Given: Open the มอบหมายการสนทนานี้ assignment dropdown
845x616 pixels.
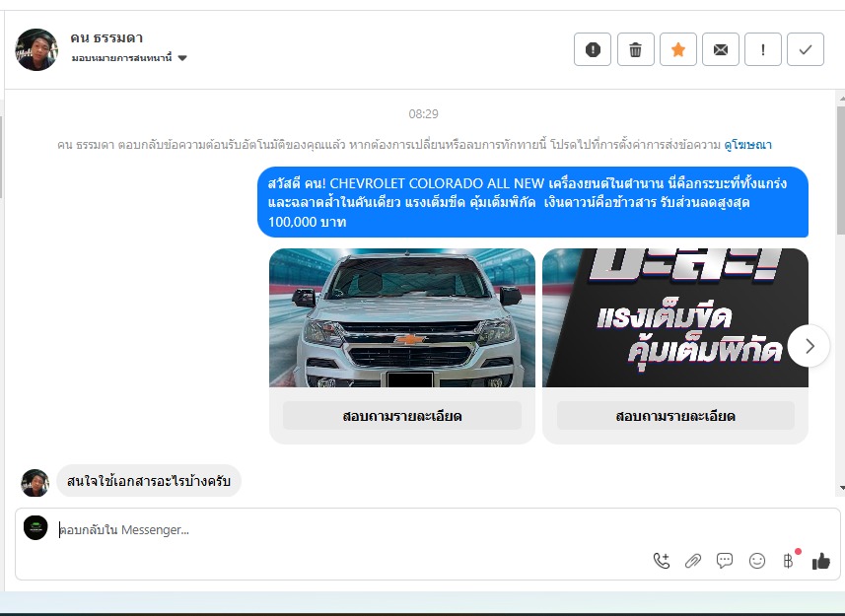Looking at the screenshot, I should pos(129,57).
